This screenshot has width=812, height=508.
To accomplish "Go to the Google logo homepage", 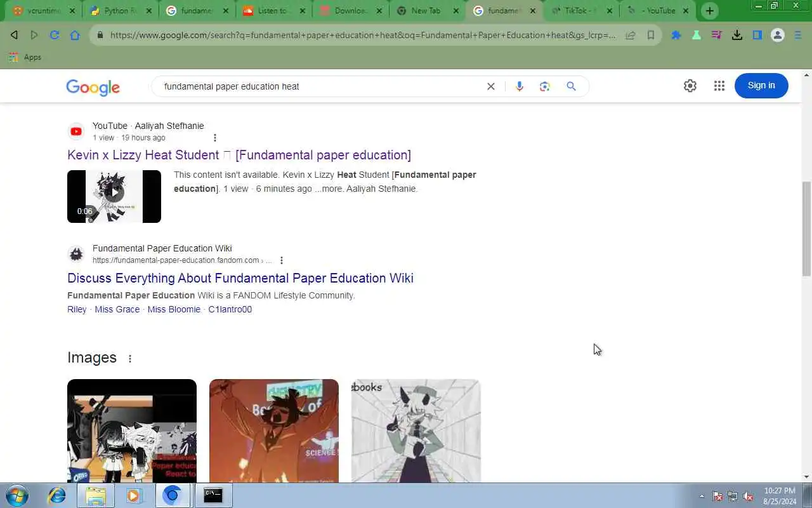I will tap(93, 88).
